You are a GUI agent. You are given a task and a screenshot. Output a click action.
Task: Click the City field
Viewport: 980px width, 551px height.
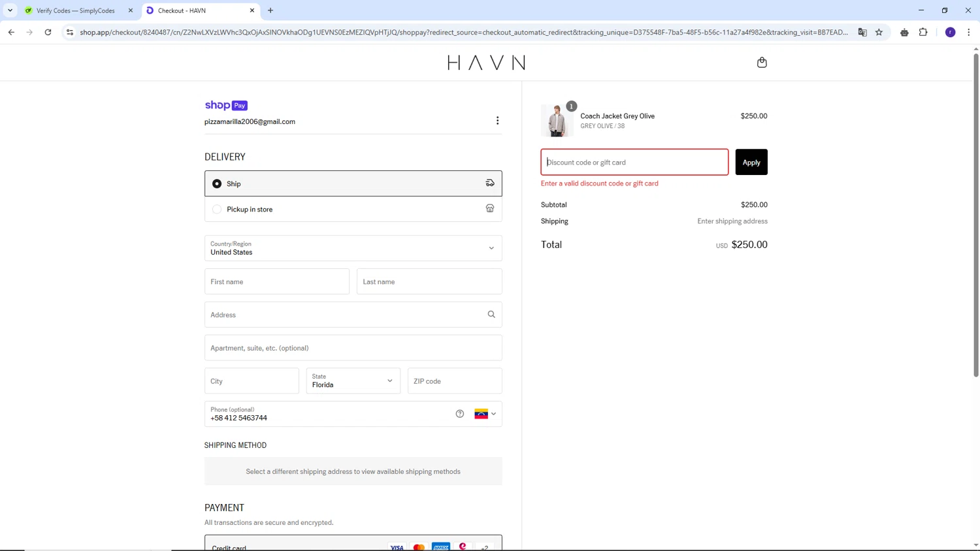(x=252, y=381)
